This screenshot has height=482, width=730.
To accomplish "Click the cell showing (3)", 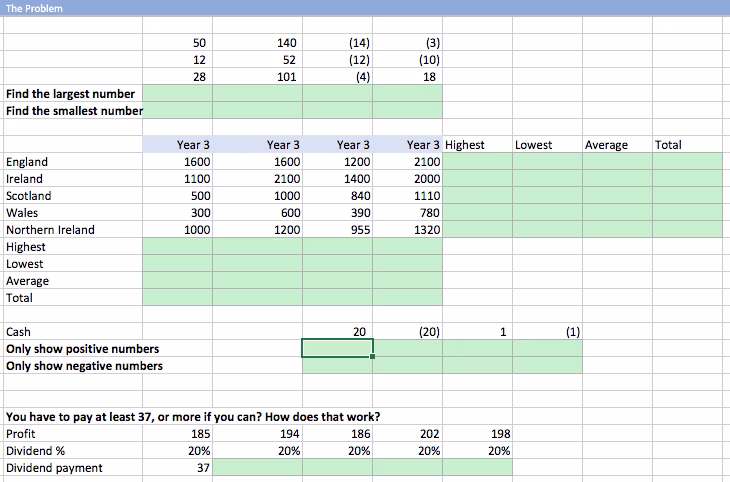I will point(407,43).
